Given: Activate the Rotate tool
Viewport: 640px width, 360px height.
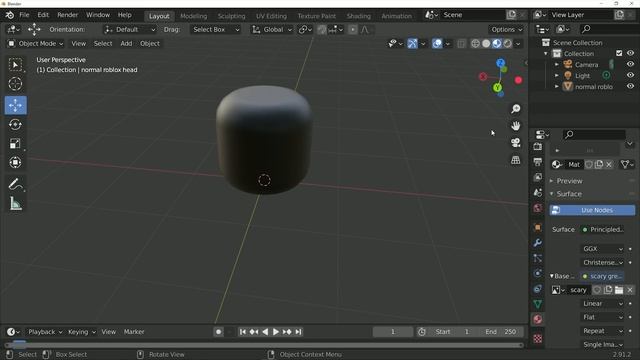Looking at the screenshot, I should click(x=16, y=124).
